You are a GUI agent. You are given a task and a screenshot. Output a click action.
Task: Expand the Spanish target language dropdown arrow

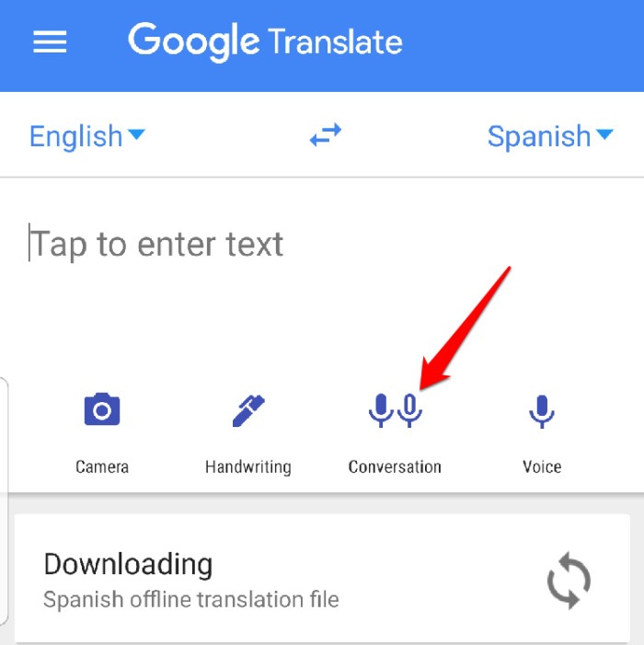pos(604,134)
